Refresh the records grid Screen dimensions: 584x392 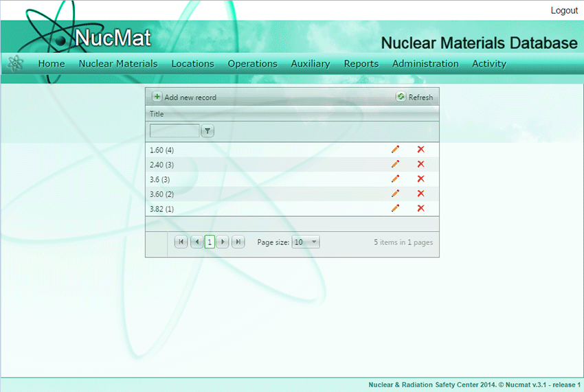pyautogui.click(x=414, y=97)
